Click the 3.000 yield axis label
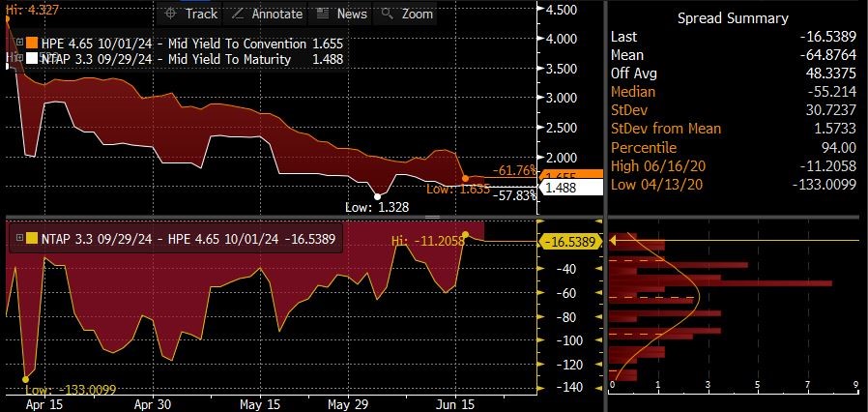This screenshot has height=412, width=868. click(561, 98)
